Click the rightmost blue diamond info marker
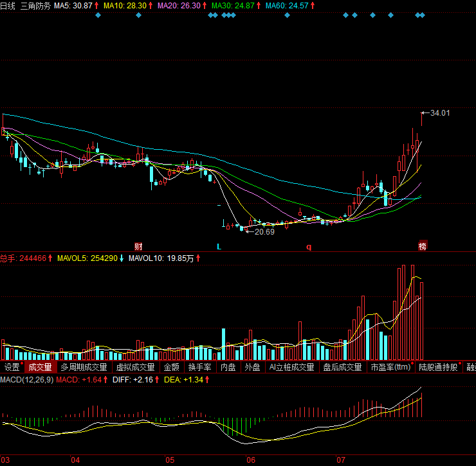This screenshot has height=466, width=476. (x=423, y=15)
